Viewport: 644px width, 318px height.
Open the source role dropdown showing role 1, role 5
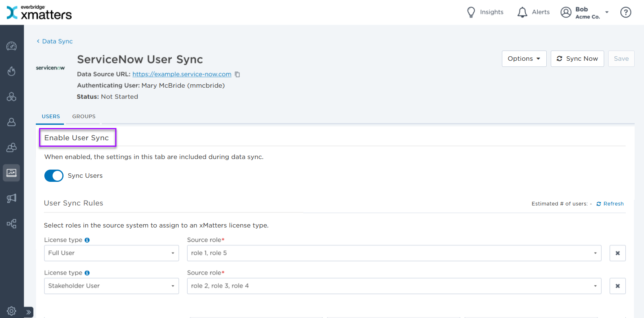point(394,253)
